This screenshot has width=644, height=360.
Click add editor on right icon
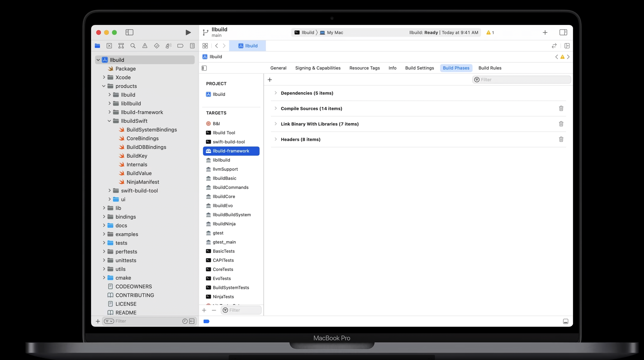coord(567,46)
